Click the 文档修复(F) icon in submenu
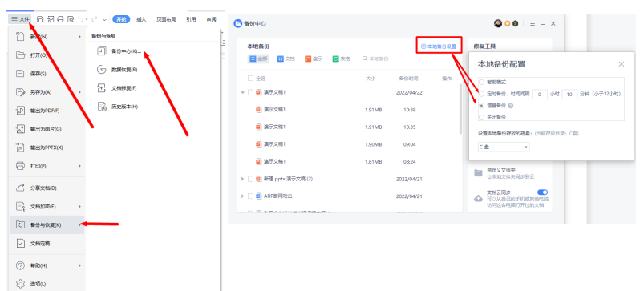Viewport: 644px width, 291px height. [101, 88]
